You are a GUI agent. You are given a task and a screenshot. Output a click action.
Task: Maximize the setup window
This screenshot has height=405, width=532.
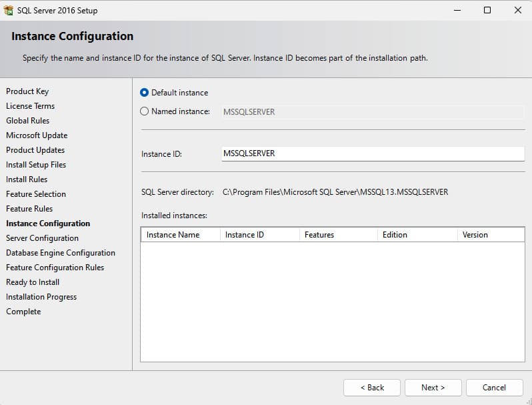(x=487, y=10)
